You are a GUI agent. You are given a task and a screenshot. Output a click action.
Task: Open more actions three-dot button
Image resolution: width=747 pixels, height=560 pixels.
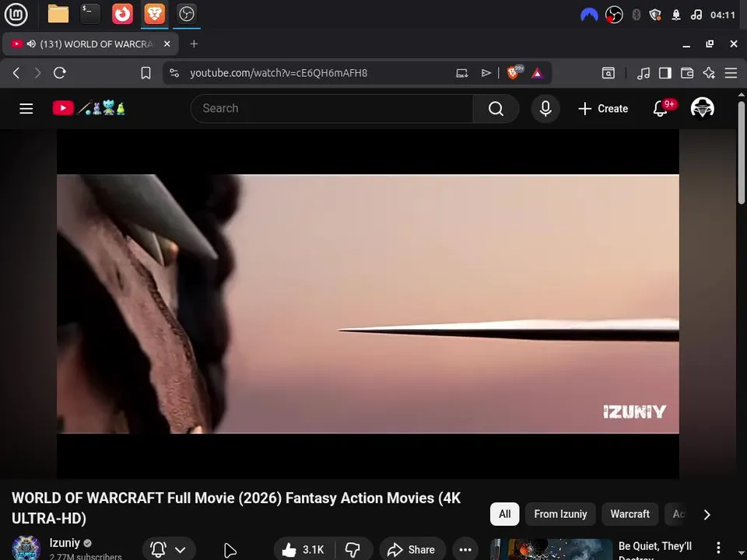click(465, 550)
